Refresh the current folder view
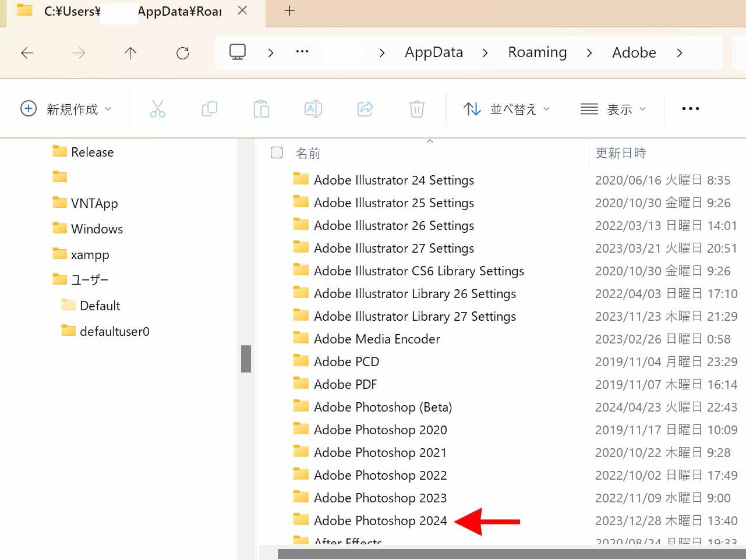Viewport: 746px width, 560px height. 182,53
